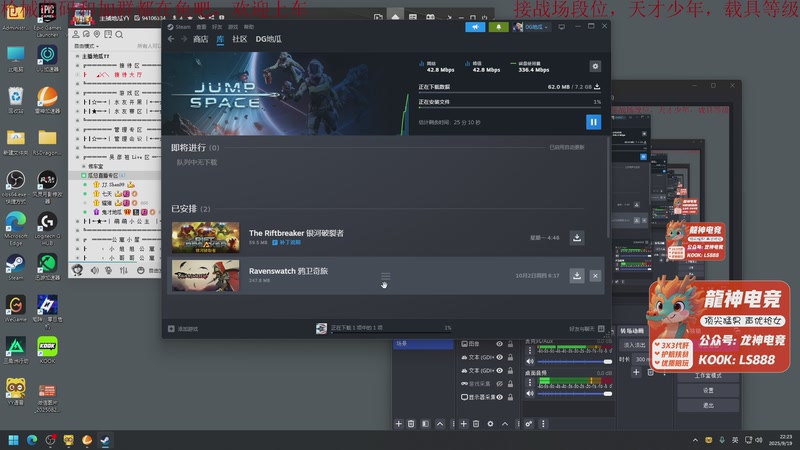Go forward using Steam's forward arrow
This screenshot has width=800, height=450.
pos(184,39)
